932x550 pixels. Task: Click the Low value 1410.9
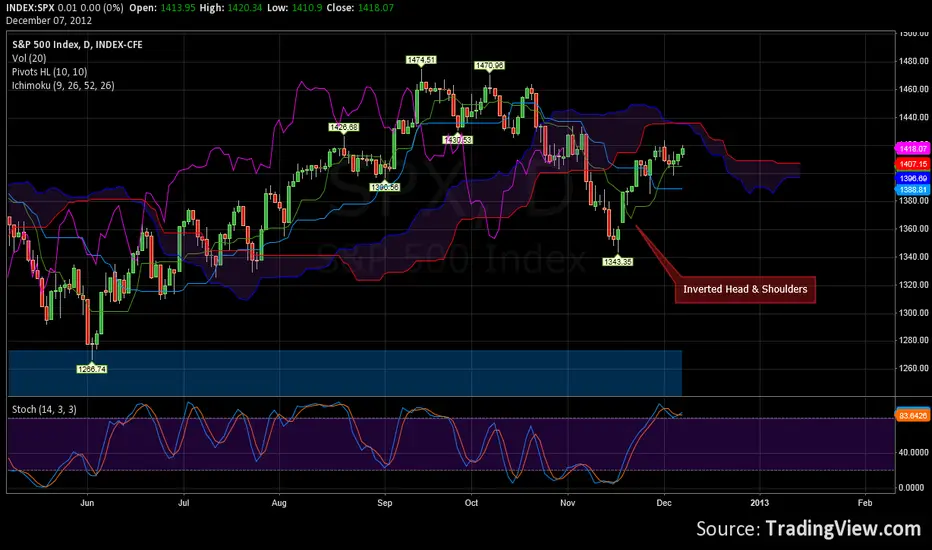tap(307, 8)
